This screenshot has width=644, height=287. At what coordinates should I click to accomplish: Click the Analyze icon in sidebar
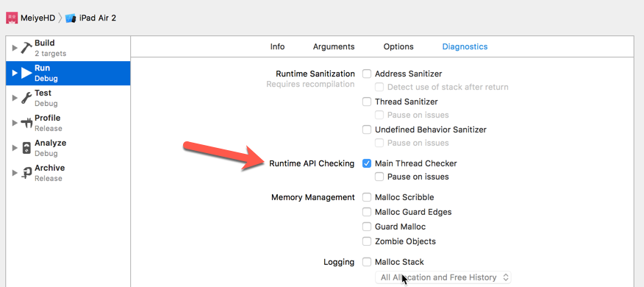point(26,148)
